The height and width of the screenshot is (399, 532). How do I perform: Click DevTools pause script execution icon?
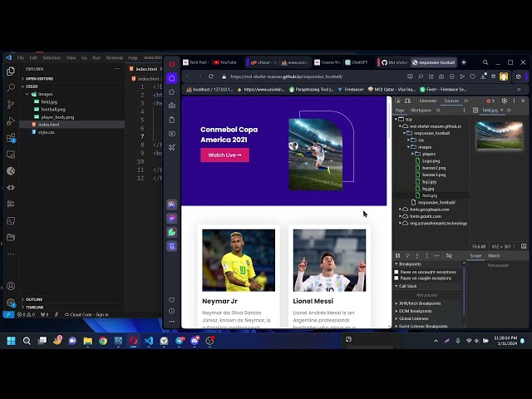(397, 255)
